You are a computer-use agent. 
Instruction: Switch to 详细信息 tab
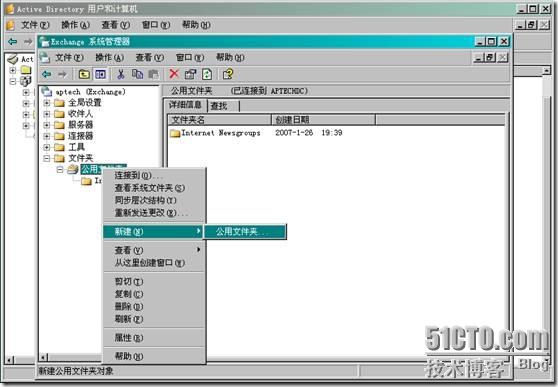point(185,105)
